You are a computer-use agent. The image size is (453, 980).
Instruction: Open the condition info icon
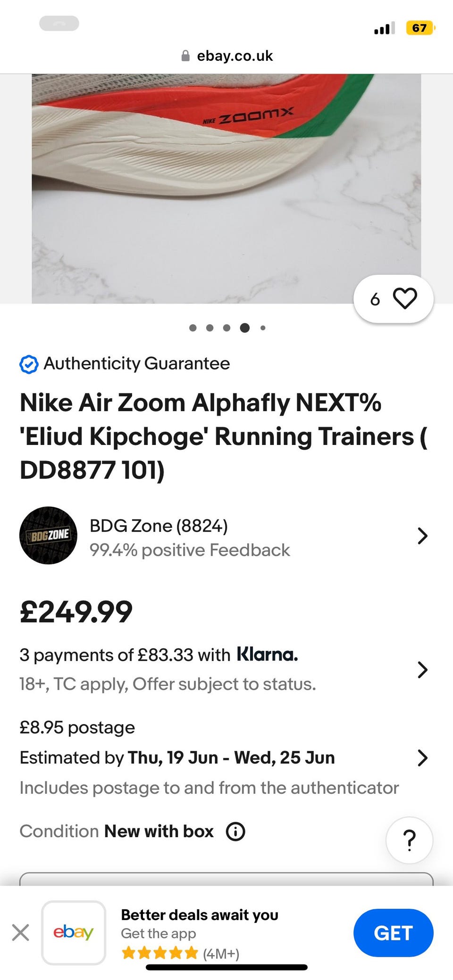tap(235, 832)
